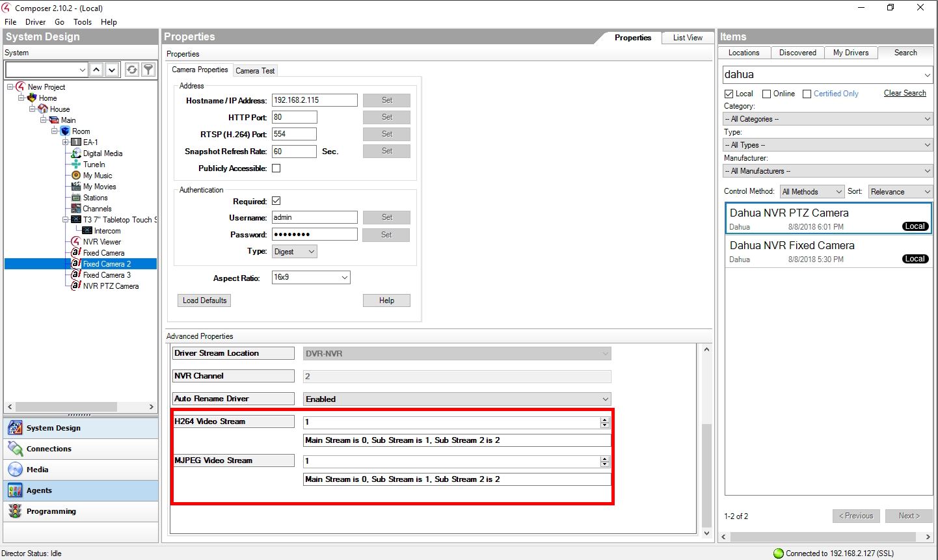Select the EA-1 controller icon
Image resolution: width=938 pixels, height=560 pixels.
[76, 142]
